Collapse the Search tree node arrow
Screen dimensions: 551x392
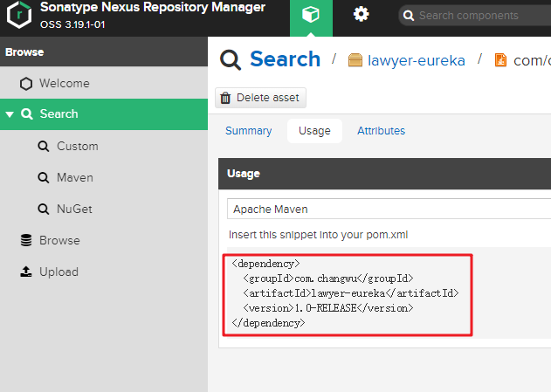pyautogui.click(x=10, y=114)
